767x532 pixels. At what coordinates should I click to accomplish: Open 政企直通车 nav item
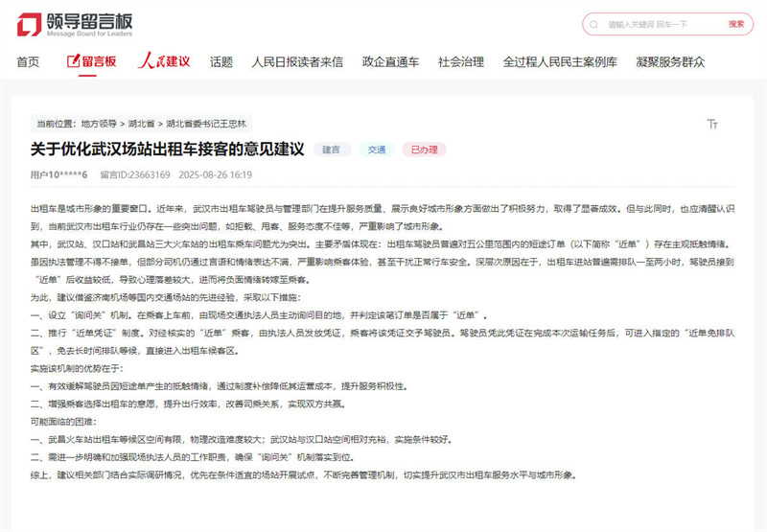pyautogui.click(x=390, y=62)
